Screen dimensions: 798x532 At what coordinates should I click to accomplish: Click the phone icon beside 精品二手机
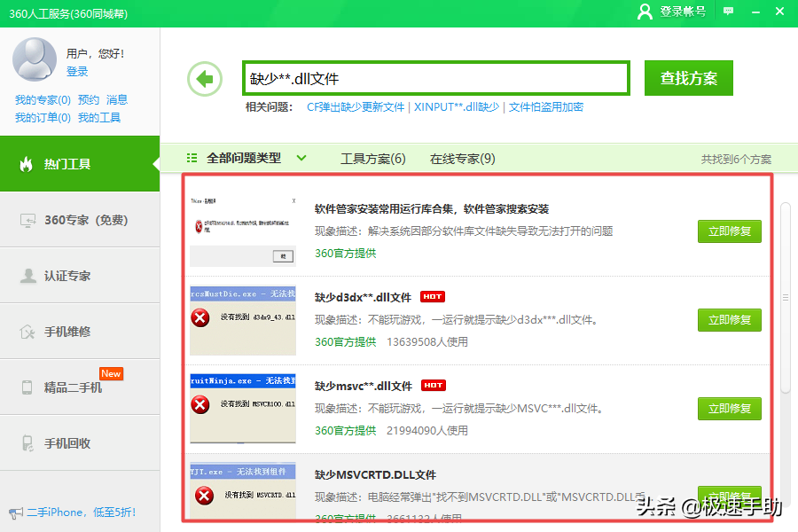point(27,387)
